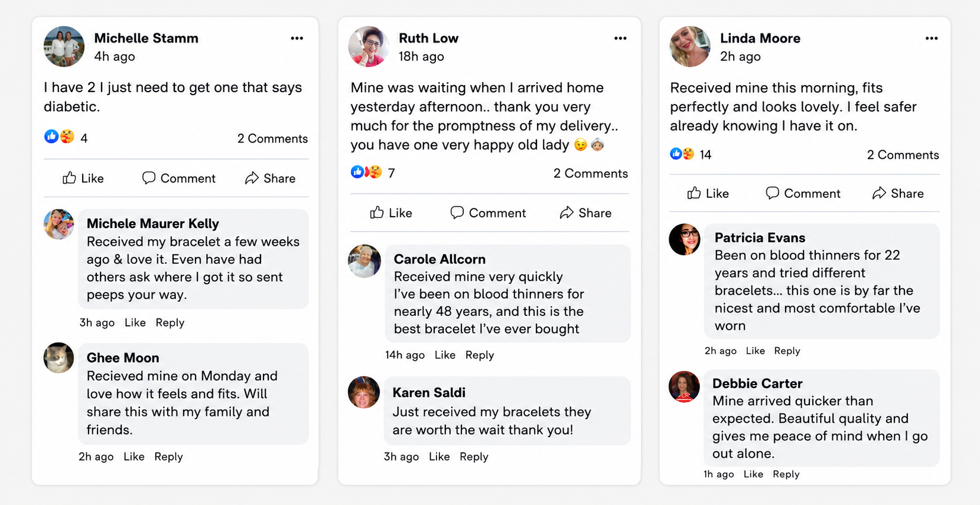Like Ghee Moon's comment
Viewport: 980px width, 505px height.
pos(134,457)
